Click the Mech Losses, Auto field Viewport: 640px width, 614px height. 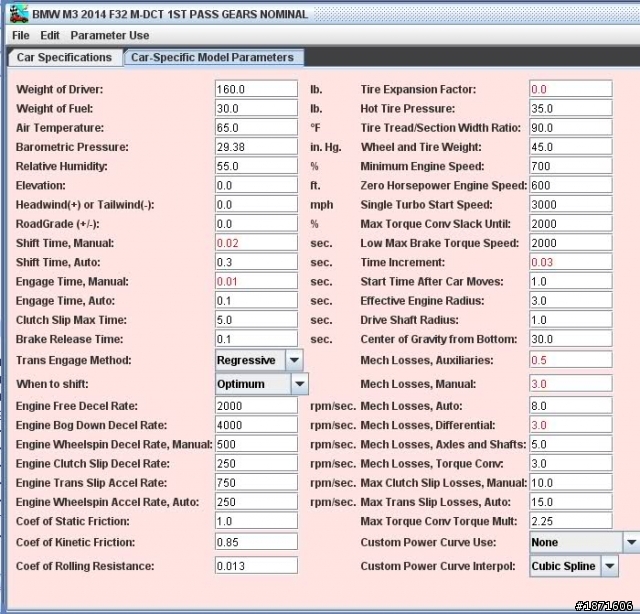pos(571,406)
